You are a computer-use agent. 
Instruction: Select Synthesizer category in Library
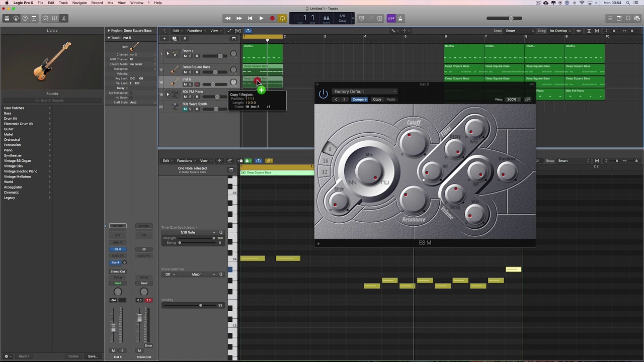coord(13,155)
